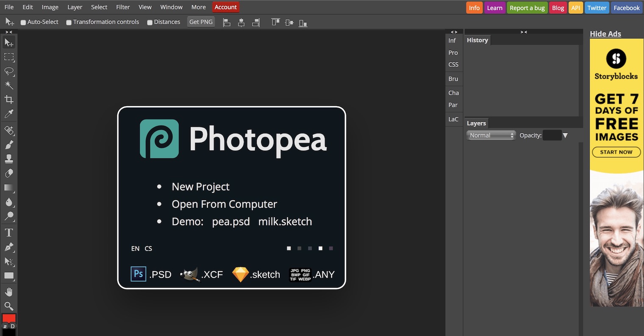This screenshot has height=336, width=644.
Task: Pick the Eyedropper tool
Action: tap(9, 113)
